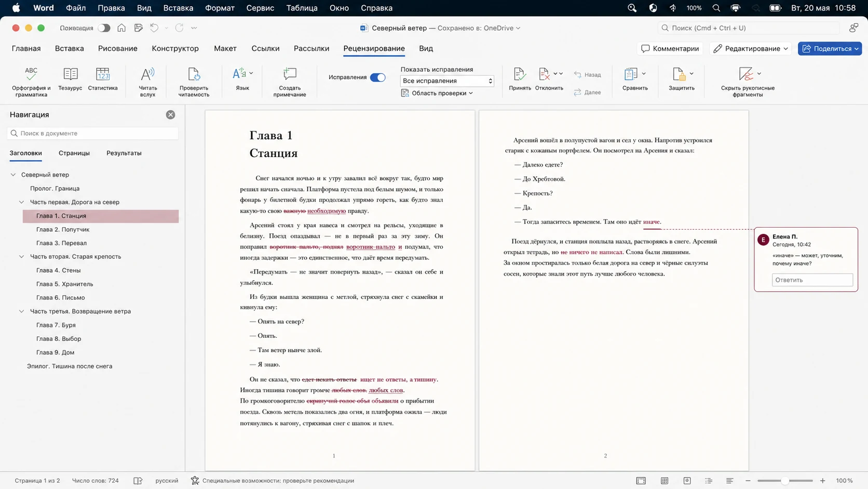868x489 pixels.
Task: Create a new comment
Action: coord(290,82)
